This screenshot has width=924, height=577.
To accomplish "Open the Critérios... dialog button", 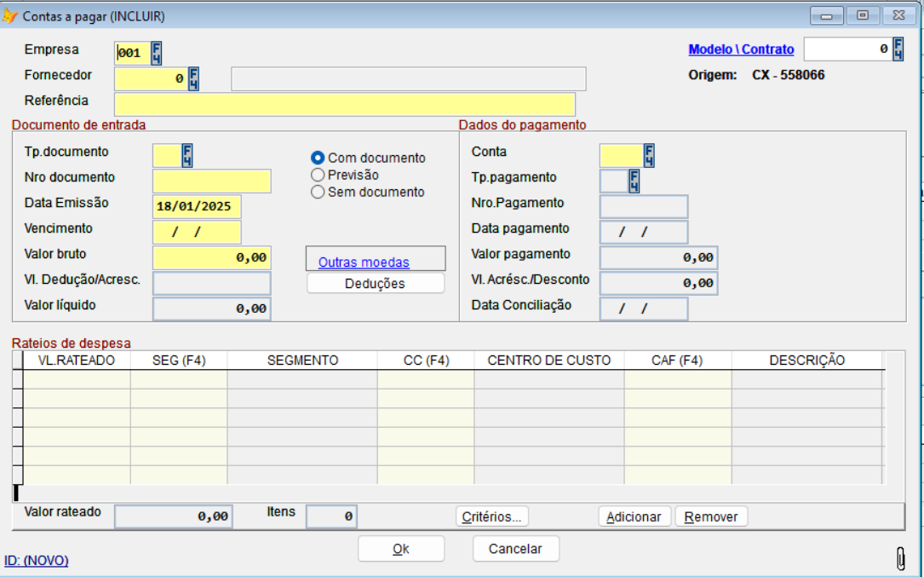I will pos(492,516).
